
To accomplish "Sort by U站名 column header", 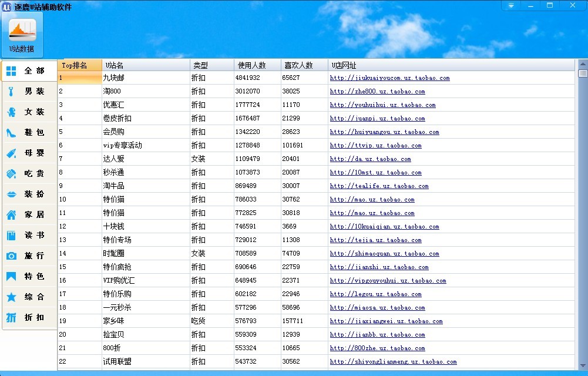I will [x=146, y=65].
